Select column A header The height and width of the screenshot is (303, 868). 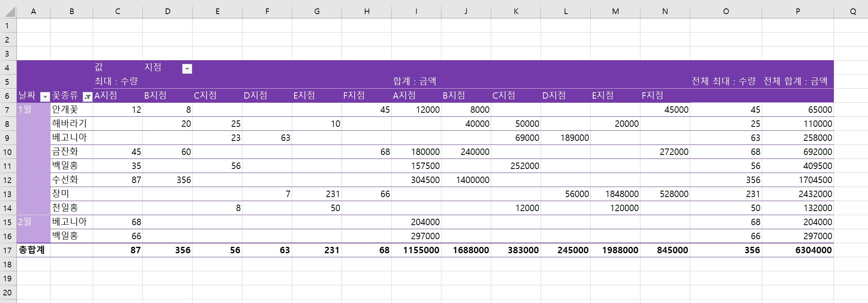(34, 11)
